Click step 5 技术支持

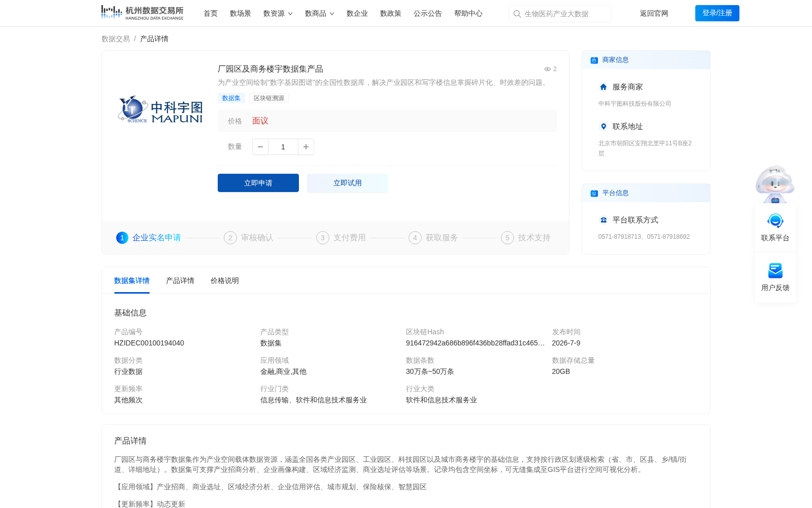pos(526,238)
